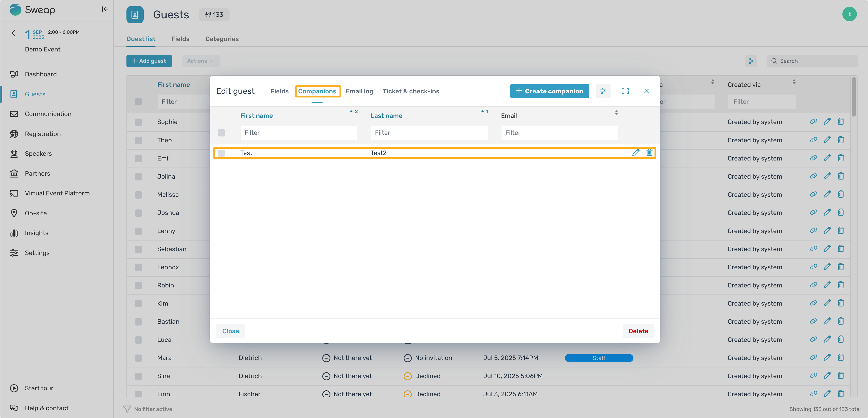Switch to the Categories tab
Screen dimensions: 868x418
click(x=222, y=39)
